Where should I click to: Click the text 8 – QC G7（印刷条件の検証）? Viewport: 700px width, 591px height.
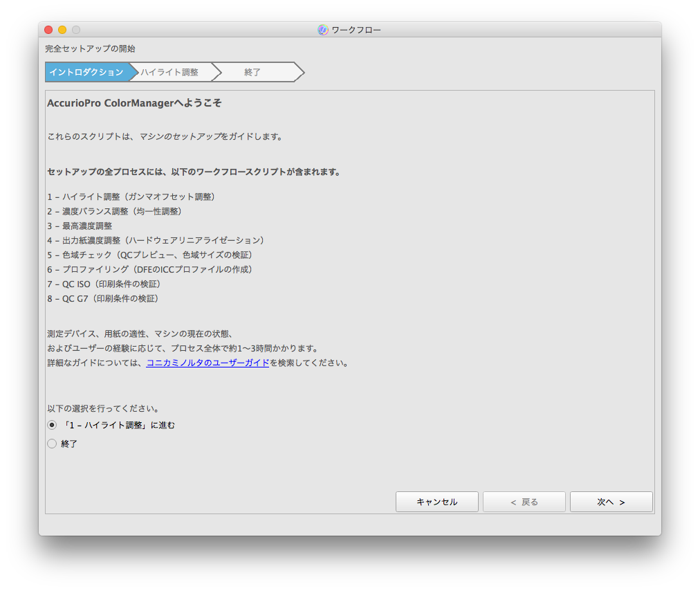(105, 298)
